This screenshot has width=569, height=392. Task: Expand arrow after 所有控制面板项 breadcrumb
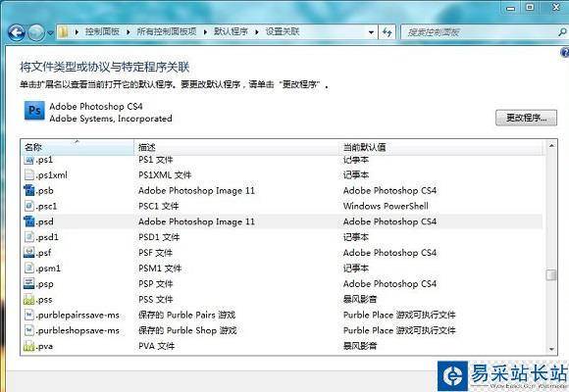pyautogui.click(x=205, y=32)
